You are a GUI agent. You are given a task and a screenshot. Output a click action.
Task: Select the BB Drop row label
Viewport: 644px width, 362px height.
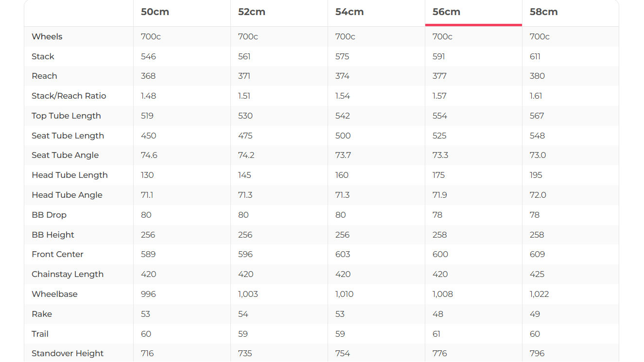click(x=49, y=215)
